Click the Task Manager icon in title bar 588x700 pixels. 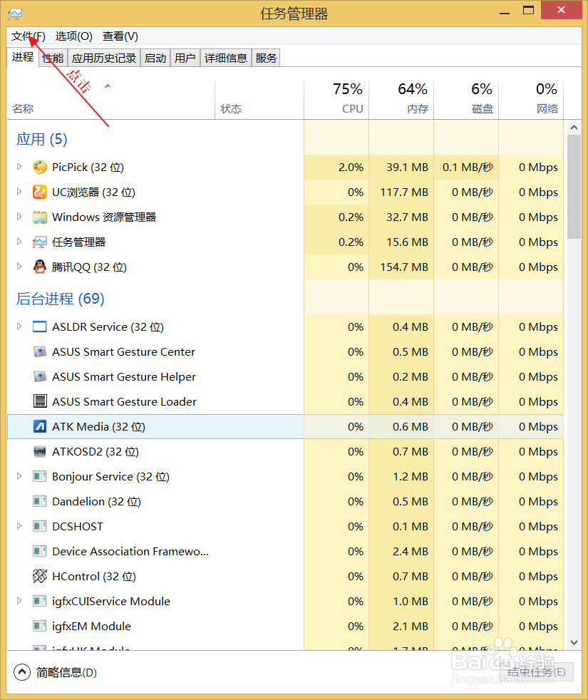(x=14, y=12)
